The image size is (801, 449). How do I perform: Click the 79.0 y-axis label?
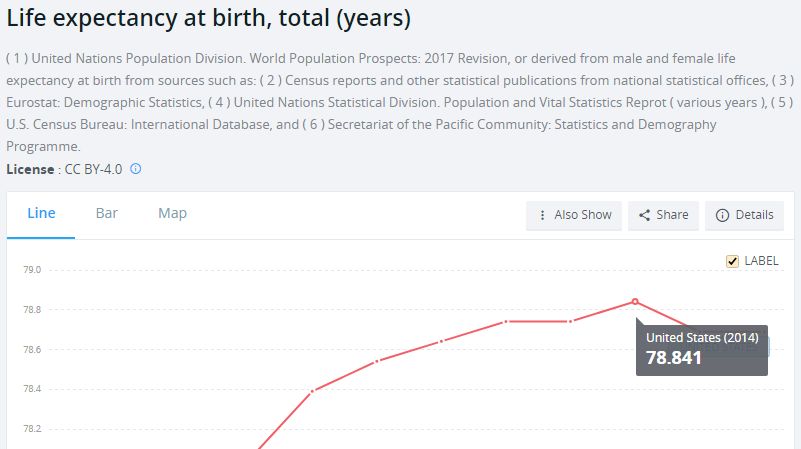tap(32, 270)
